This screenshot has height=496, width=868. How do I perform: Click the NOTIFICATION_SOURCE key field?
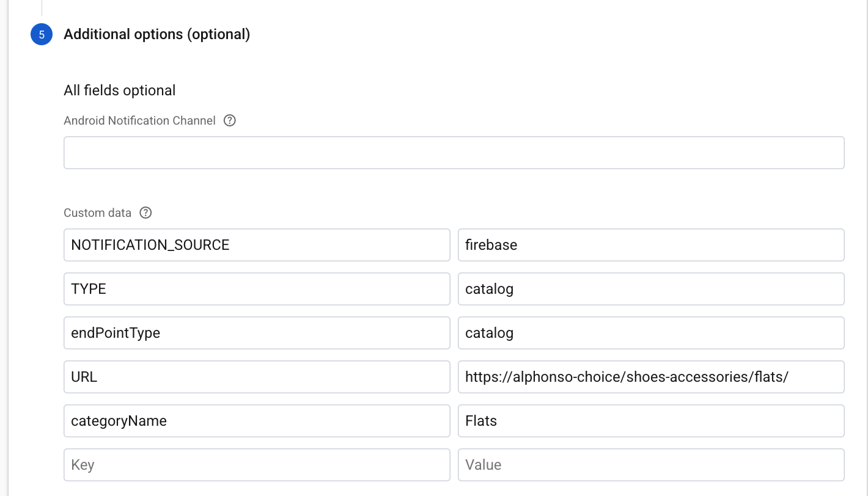click(x=257, y=245)
